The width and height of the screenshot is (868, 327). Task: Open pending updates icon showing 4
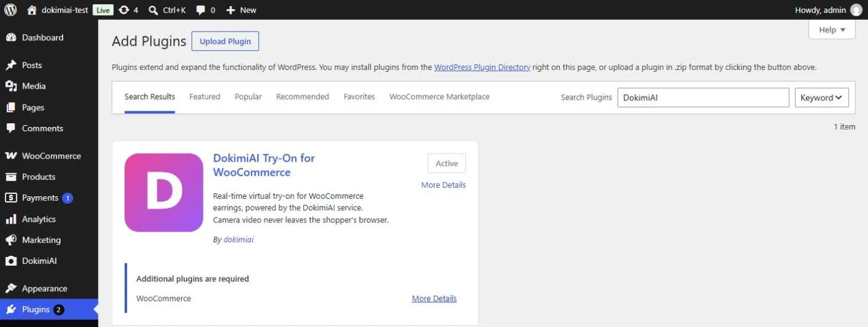pyautogui.click(x=128, y=10)
